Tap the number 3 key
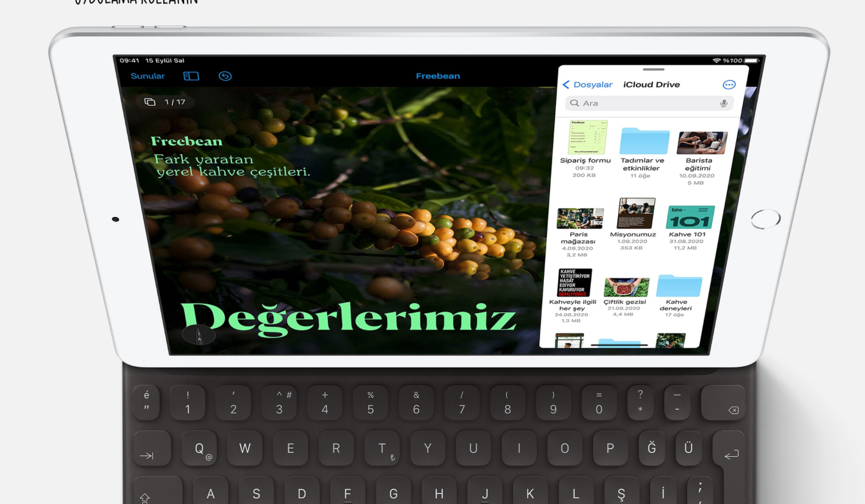Image resolution: width=865 pixels, height=504 pixels. click(x=279, y=403)
